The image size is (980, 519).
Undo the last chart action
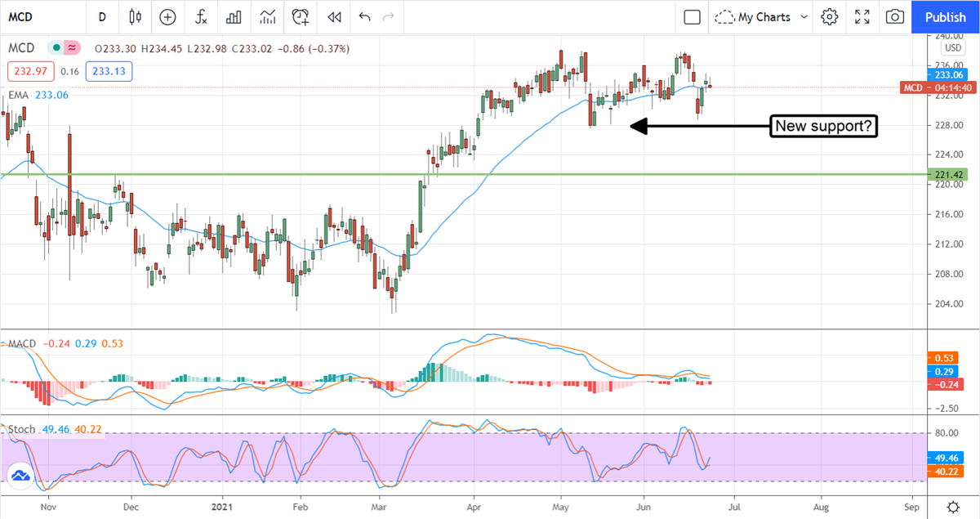point(364,16)
